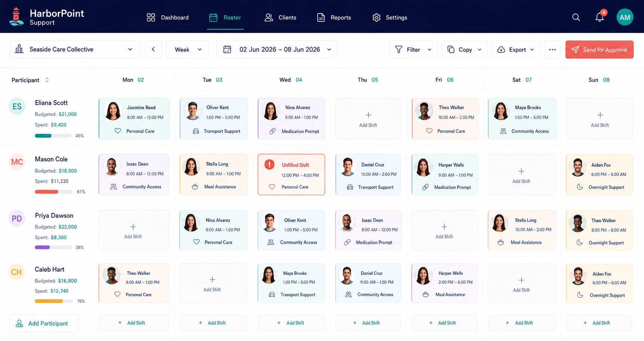Open the Settings tab

[389, 18]
